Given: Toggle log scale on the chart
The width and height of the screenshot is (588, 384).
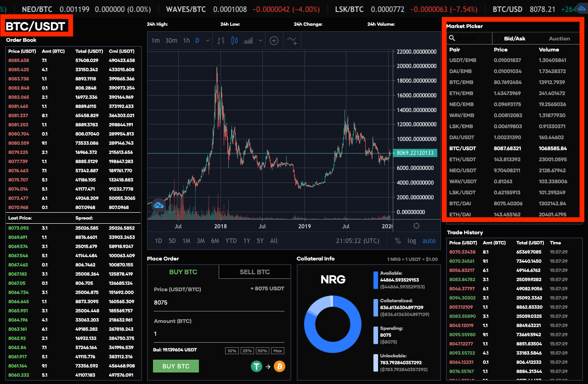Looking at the screenshot, I should 412,241.
